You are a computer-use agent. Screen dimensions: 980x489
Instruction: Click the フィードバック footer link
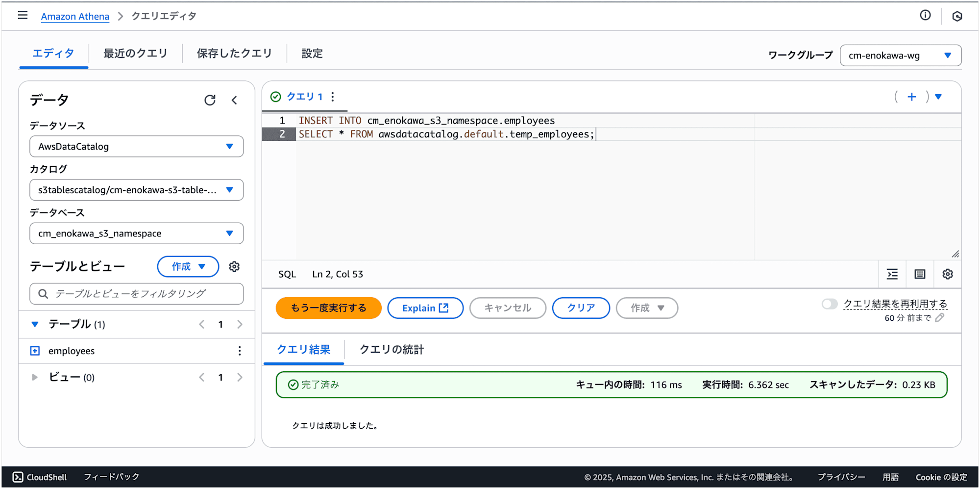pyautogui.click(x=112, y=477)
